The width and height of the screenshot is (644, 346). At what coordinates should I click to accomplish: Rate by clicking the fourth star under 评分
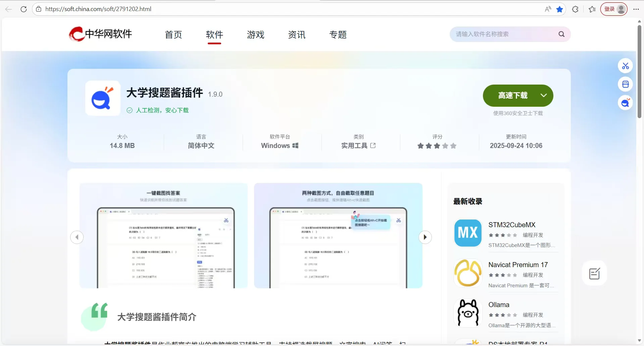point(445,146)
